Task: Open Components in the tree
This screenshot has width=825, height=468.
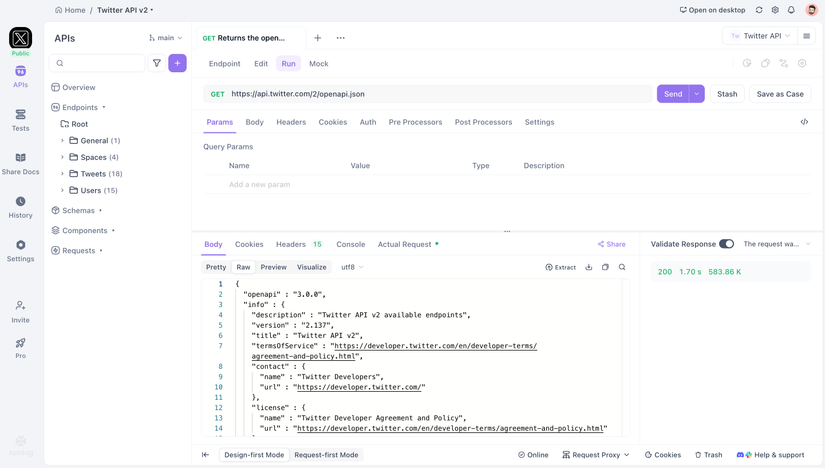Action: pyautogui.click(x=79, y=231)
